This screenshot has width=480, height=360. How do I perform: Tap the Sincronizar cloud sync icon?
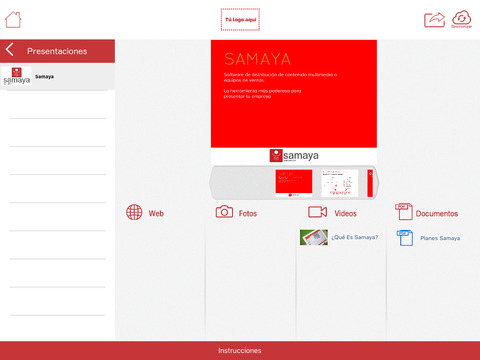pyautogui.click(x=462, y=19)
